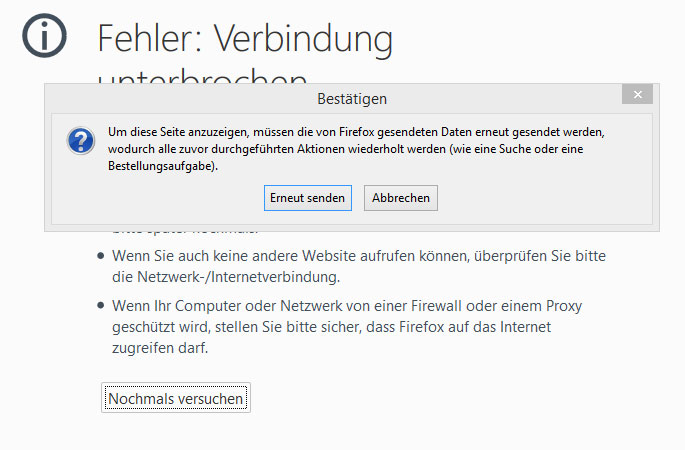This screenshot has height=450, width=685.
Task: Click the Nochmals versuchen button
Action: point(175,398)
